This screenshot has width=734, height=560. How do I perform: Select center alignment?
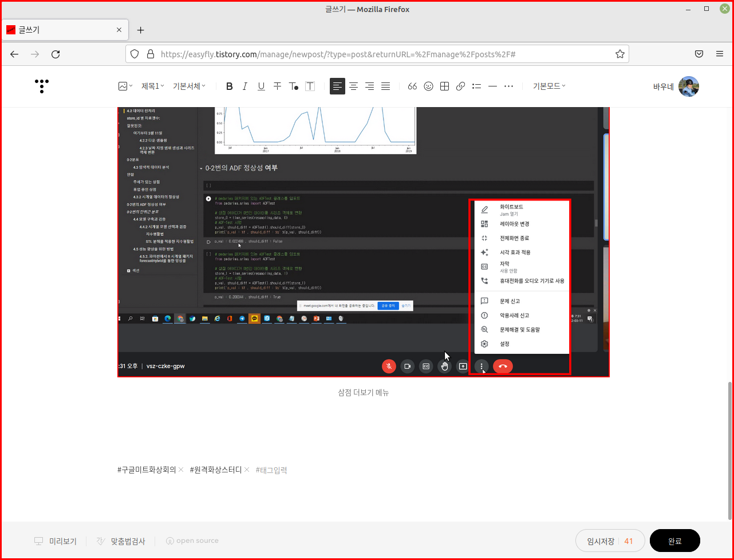(x=354, y=86)
